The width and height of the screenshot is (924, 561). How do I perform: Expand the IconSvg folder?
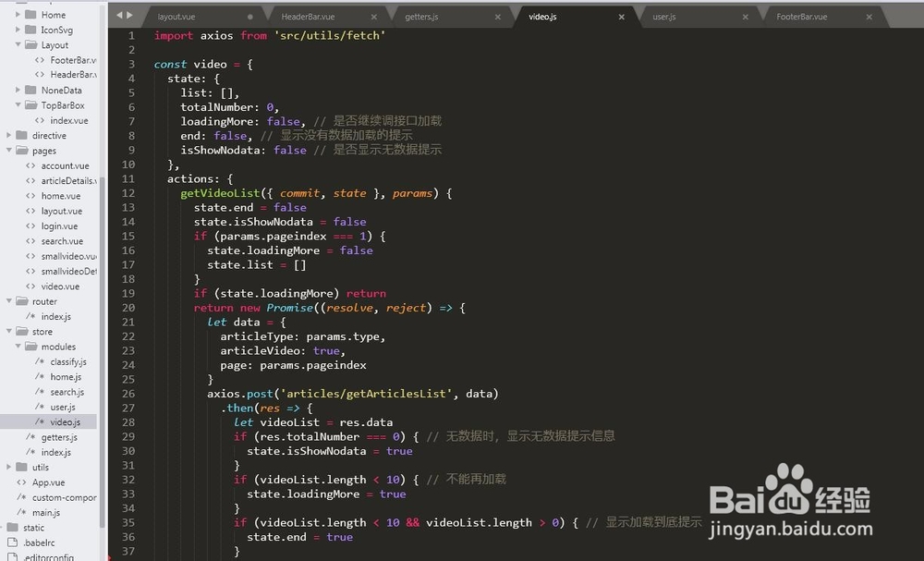point(18,30)
